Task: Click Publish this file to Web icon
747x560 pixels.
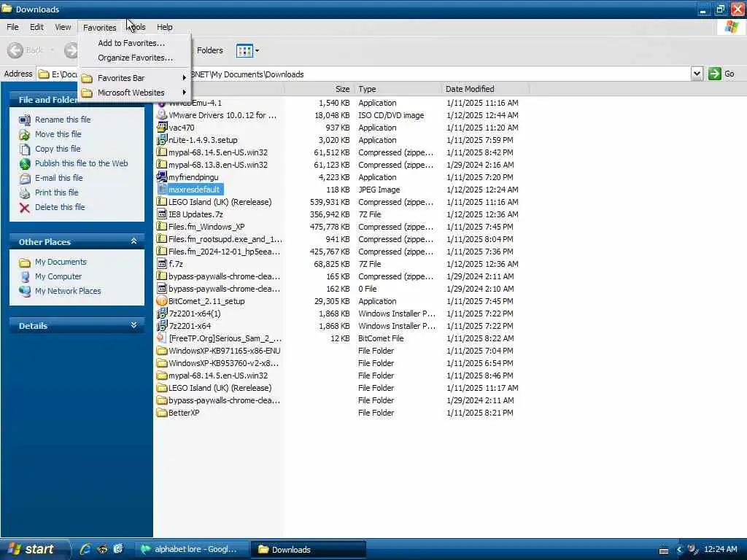Action: pyautogui.click(x=25, y=164)
